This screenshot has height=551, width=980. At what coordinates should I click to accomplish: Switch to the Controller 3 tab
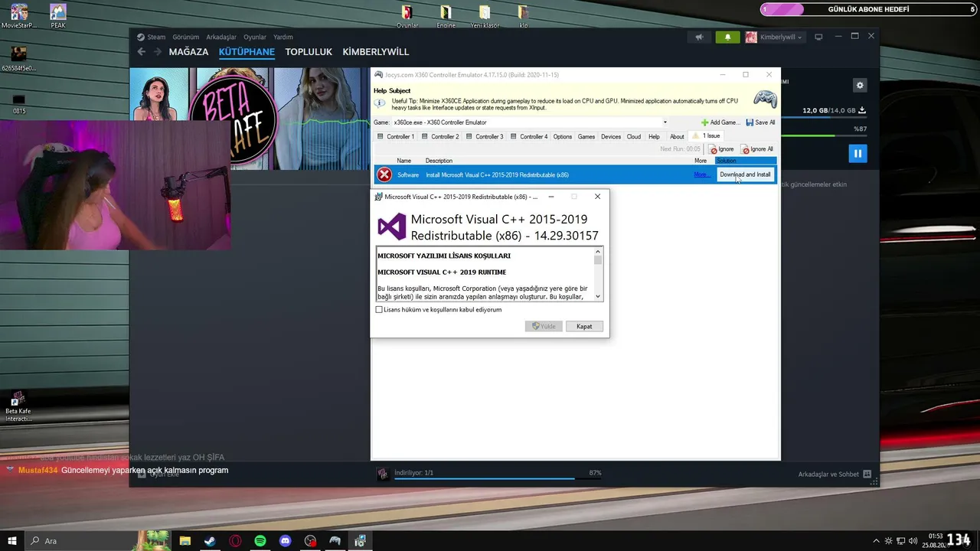point(484,136)
